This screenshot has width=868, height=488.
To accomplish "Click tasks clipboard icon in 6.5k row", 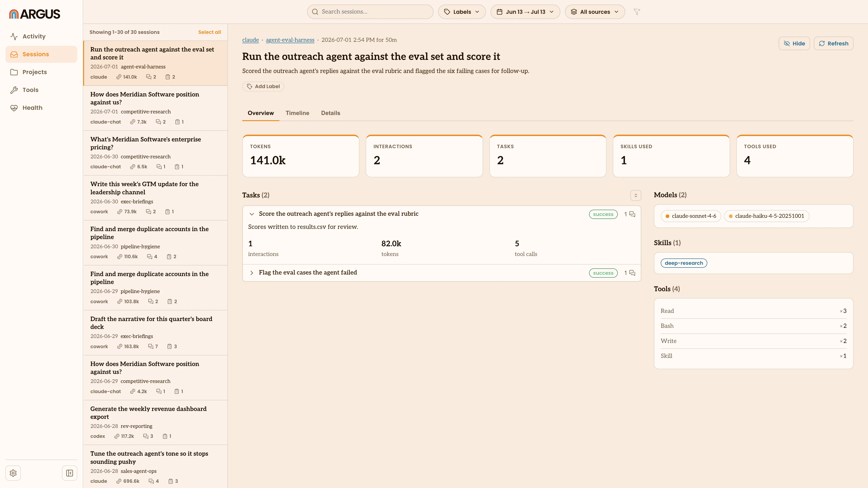I will coord(177,167).
